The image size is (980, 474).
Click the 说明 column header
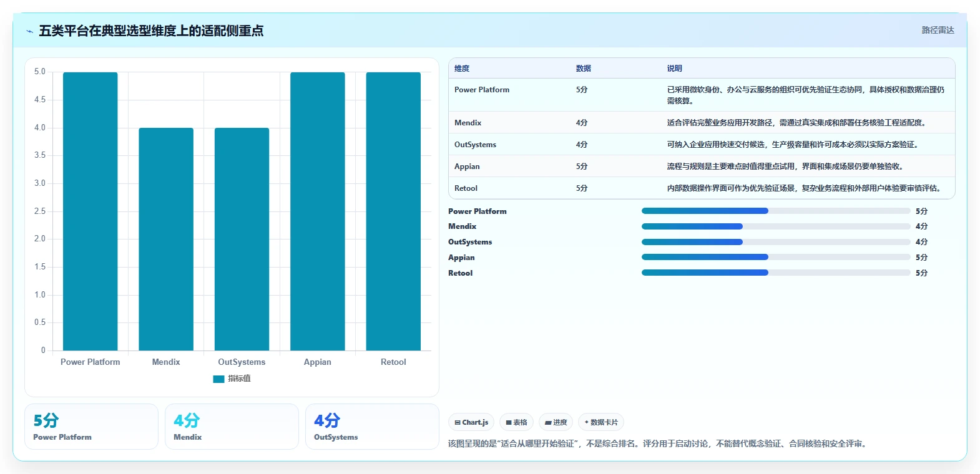click(x=675, y=69)
